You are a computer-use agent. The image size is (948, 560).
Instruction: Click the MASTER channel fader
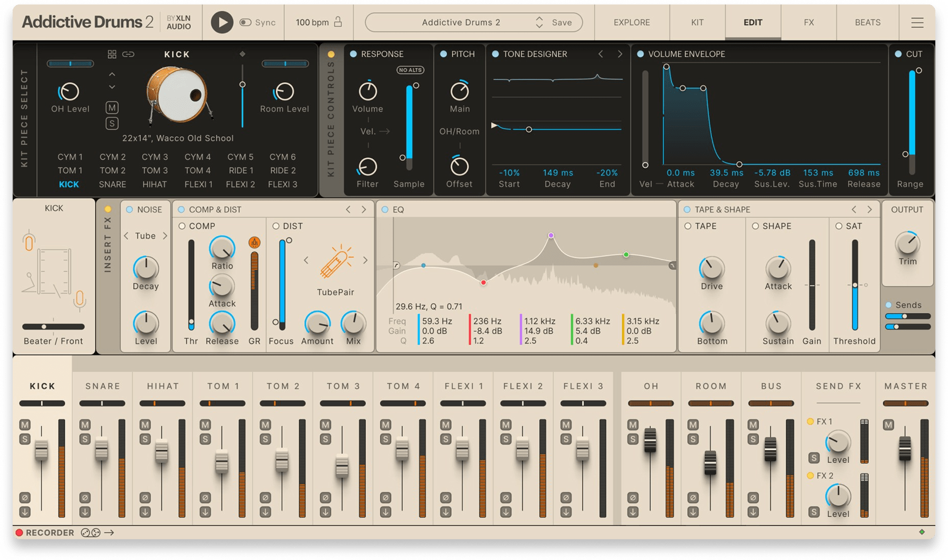coord(905,448)
